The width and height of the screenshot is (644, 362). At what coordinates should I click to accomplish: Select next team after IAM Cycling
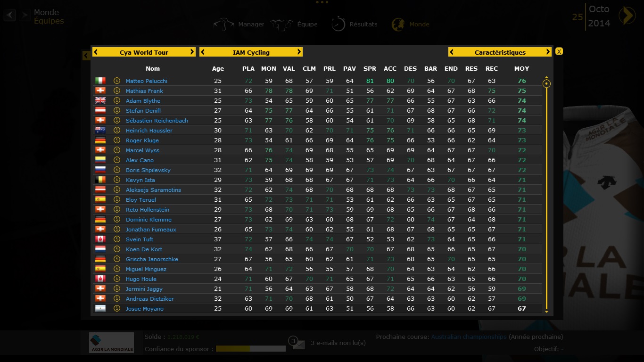299,52
